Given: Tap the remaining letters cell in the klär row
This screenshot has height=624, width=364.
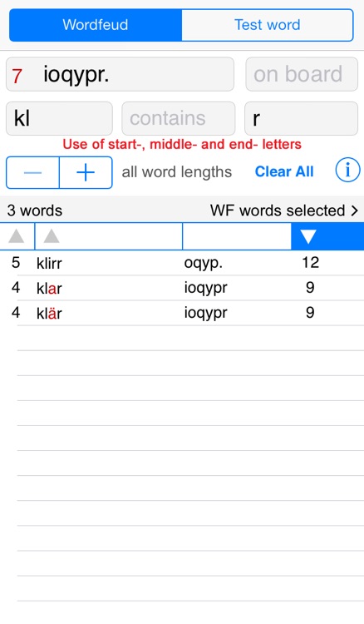Looking at the screenshot, I should 205,314.
